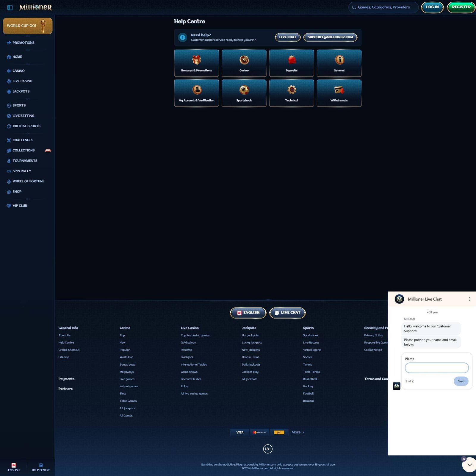Open footer Table Tennis link
The height and width of the screenshot is (476, 476).
(311, 372)
